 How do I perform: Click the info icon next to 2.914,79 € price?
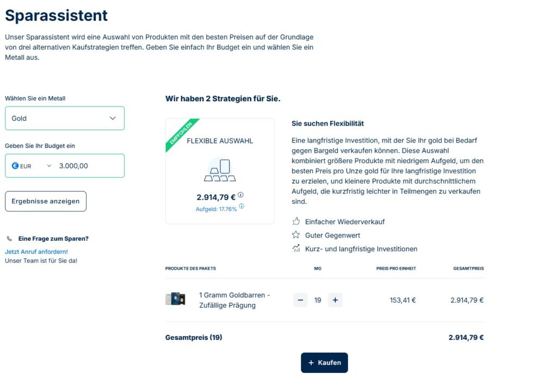pyautogui.click(x=240, y=195)
